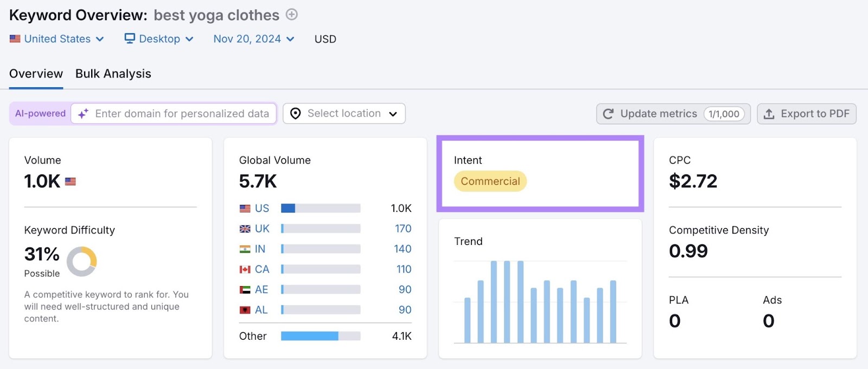Click the Commercial intent badge
868x369 pixels.
pos(490,182)
